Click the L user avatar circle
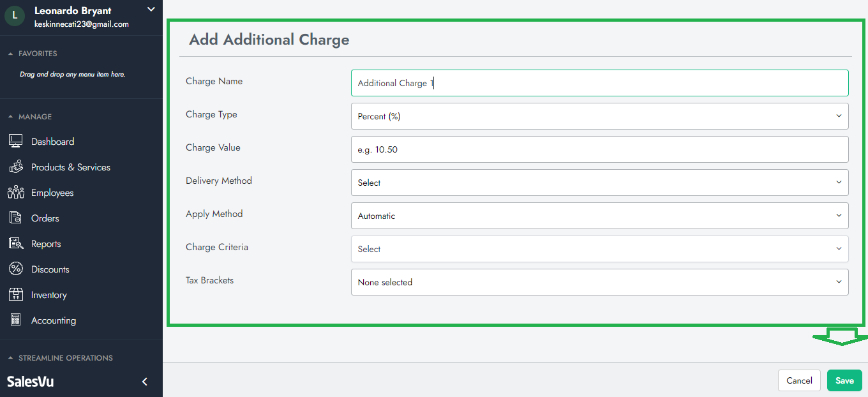 click(15, 17)
